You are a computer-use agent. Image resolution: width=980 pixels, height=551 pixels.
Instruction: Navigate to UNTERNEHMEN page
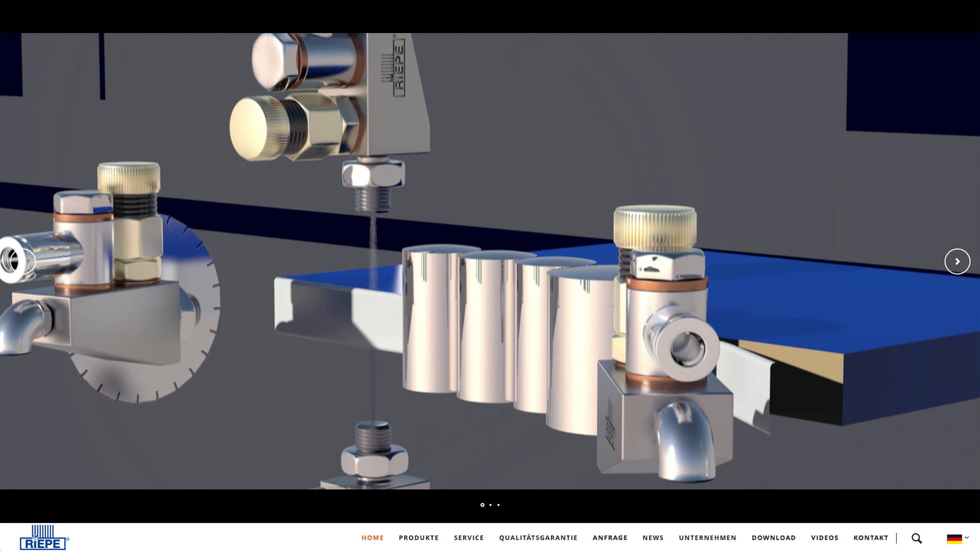click(707, 538)
